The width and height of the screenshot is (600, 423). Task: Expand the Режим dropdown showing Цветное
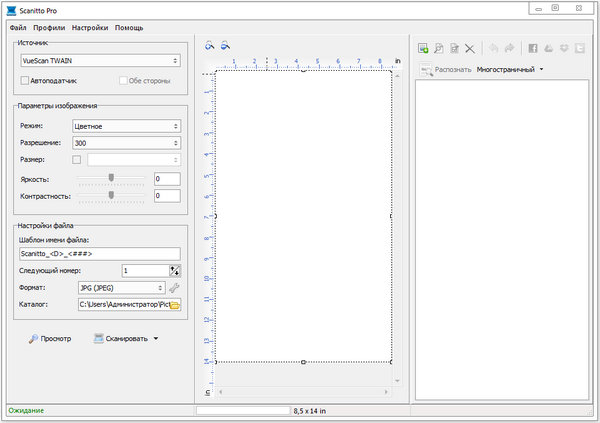point(125,127)
